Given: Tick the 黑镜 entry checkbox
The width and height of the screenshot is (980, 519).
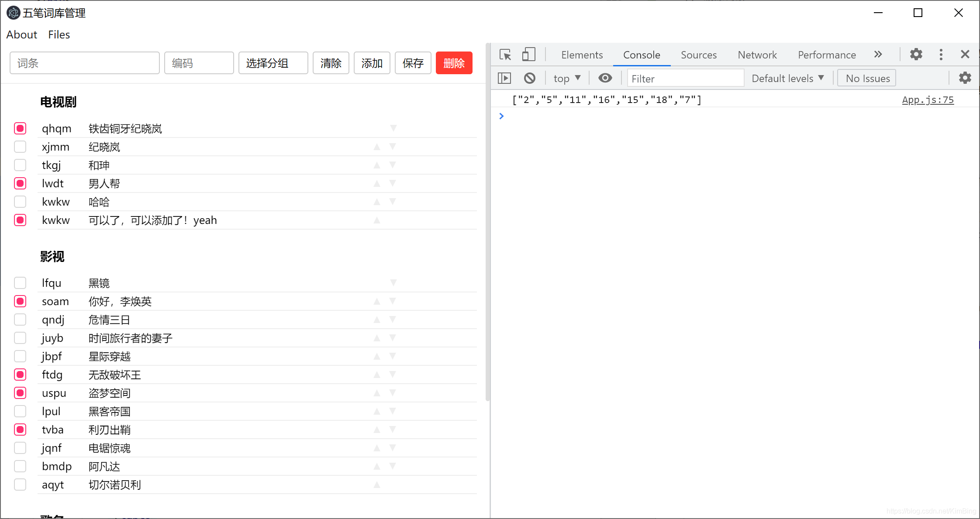Looking at the screenshot, I should tap(20, 283).
